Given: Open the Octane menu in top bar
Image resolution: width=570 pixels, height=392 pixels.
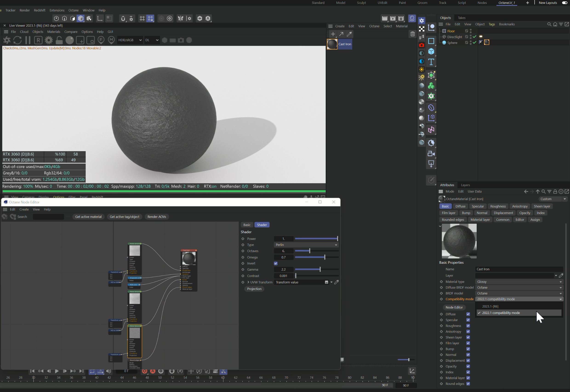Looking at the screenshot, I should coord(73,10).
